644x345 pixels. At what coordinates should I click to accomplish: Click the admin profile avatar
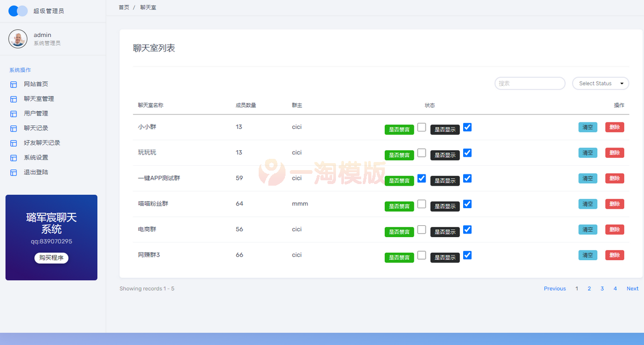pyautogui.click(x=18, y=39)
